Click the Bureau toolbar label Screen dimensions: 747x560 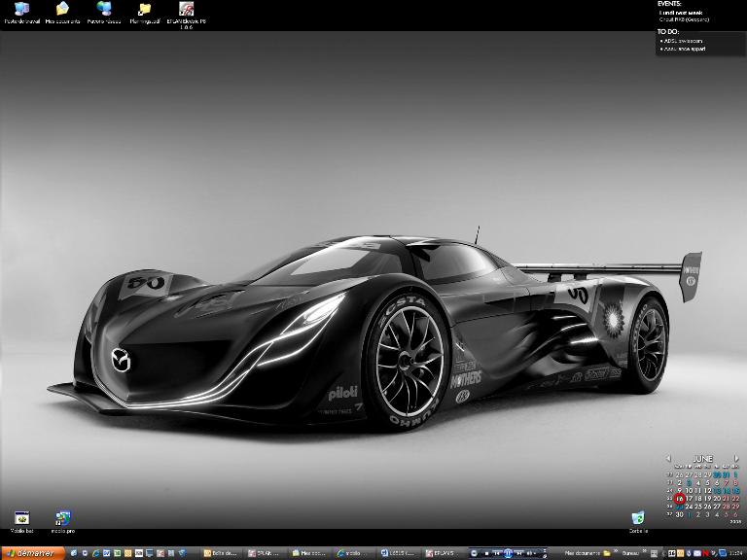tap(630, 553)
